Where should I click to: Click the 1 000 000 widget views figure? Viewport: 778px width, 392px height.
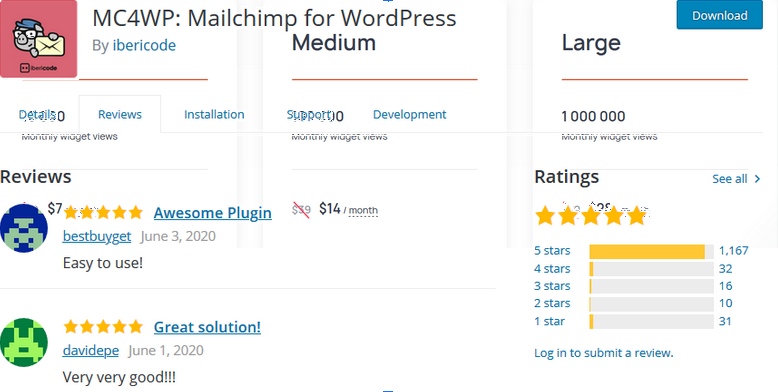click(x=593, y=117)
